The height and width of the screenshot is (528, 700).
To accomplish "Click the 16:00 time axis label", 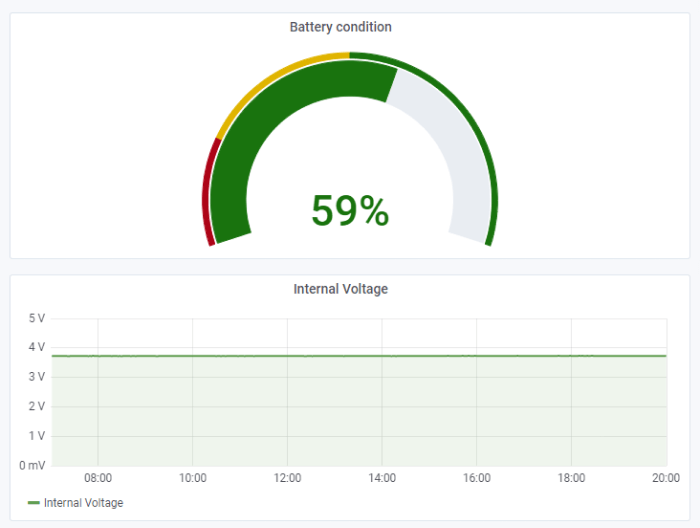I will (477, 478).
